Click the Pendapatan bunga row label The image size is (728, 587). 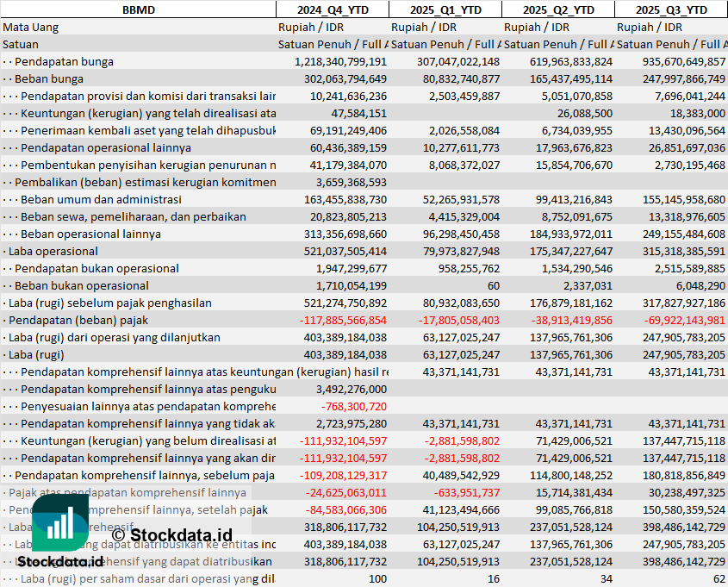[x=64, y=61]
